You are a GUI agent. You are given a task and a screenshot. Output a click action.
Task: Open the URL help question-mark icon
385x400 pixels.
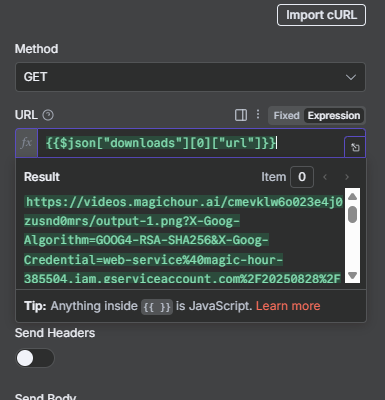48,115
